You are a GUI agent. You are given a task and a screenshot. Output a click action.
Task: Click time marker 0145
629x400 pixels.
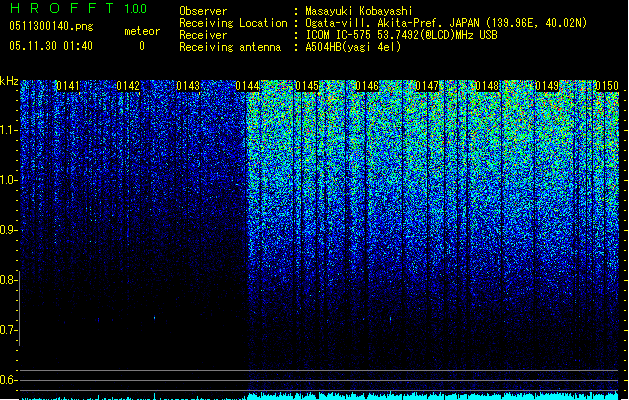[x=307, y=86]
